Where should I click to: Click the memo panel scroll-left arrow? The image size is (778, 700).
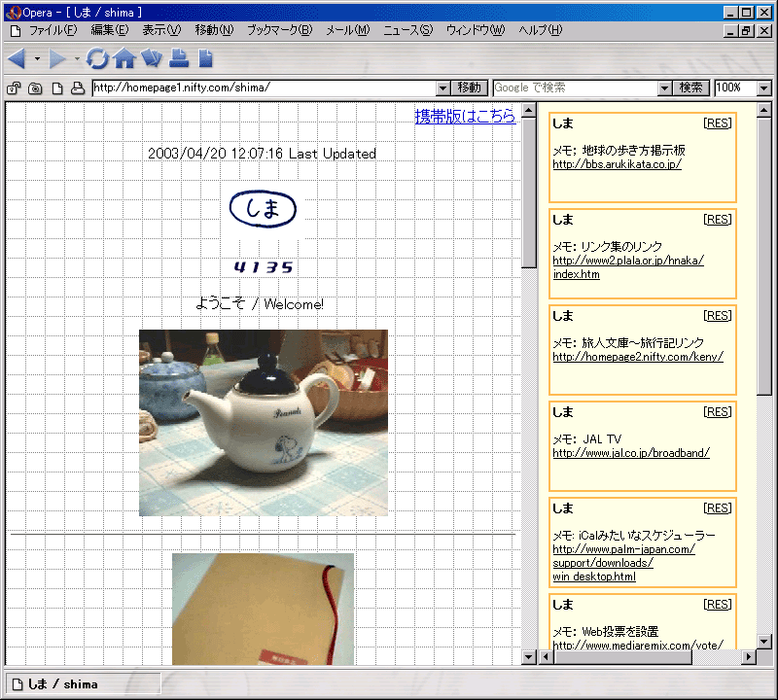click(546, 657)
